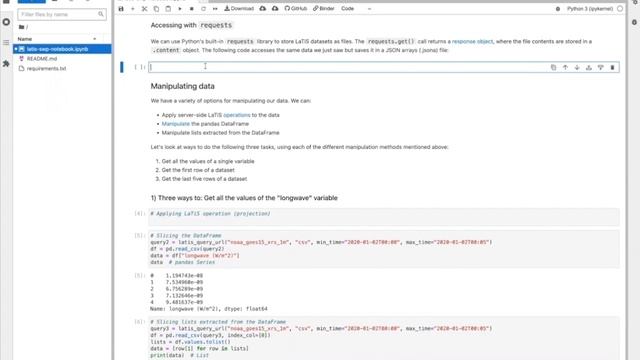640x360 pixels.
Task: Follow the LaTiS 'operations' link
Action: click(x=237, y=115)
